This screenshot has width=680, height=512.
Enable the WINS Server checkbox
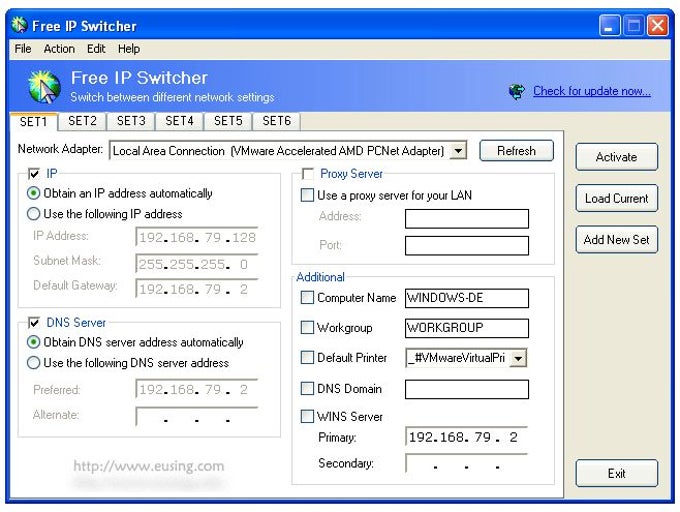307,416
